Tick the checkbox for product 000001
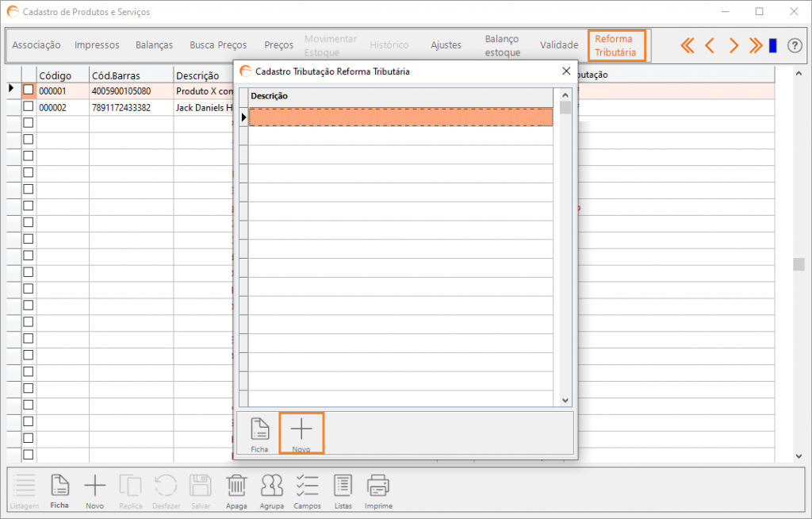Screen dimensions: 812x519 (29, 90)
